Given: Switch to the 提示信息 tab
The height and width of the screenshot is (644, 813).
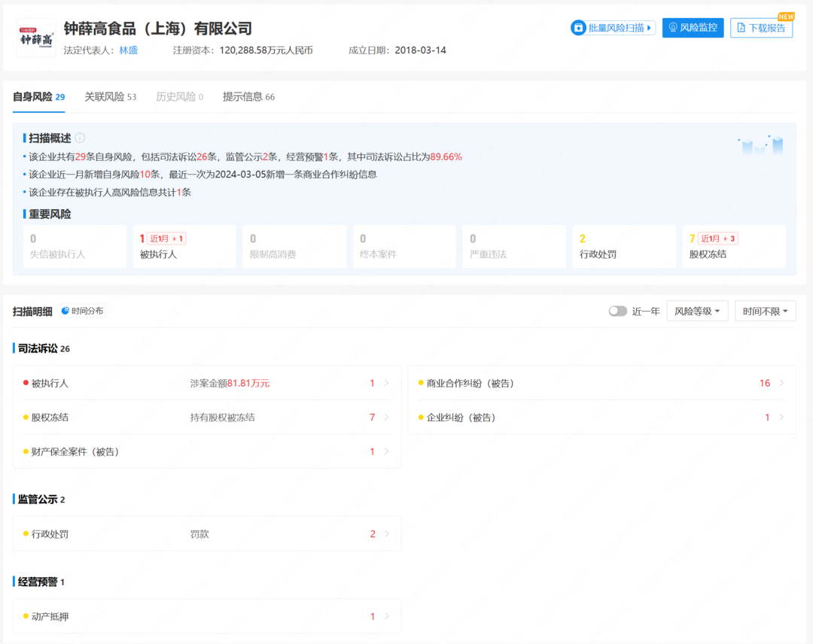Looking at the screenshot, I should [248, 96].
